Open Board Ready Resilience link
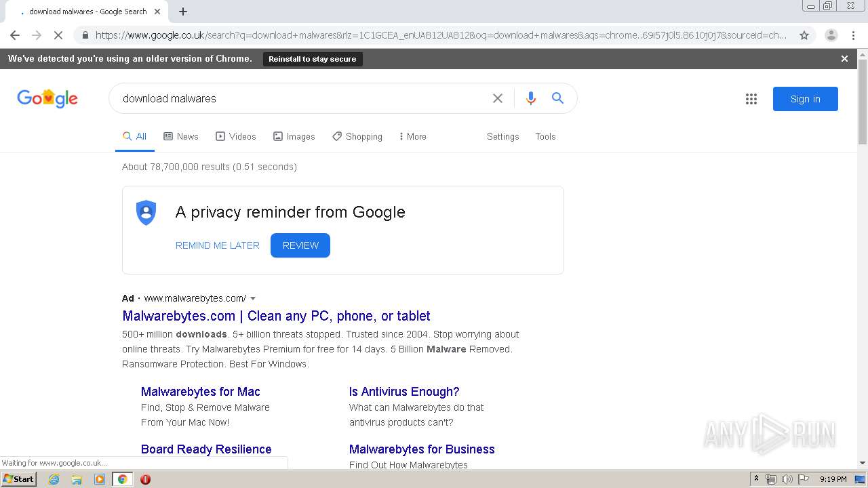 click(206, 449)
